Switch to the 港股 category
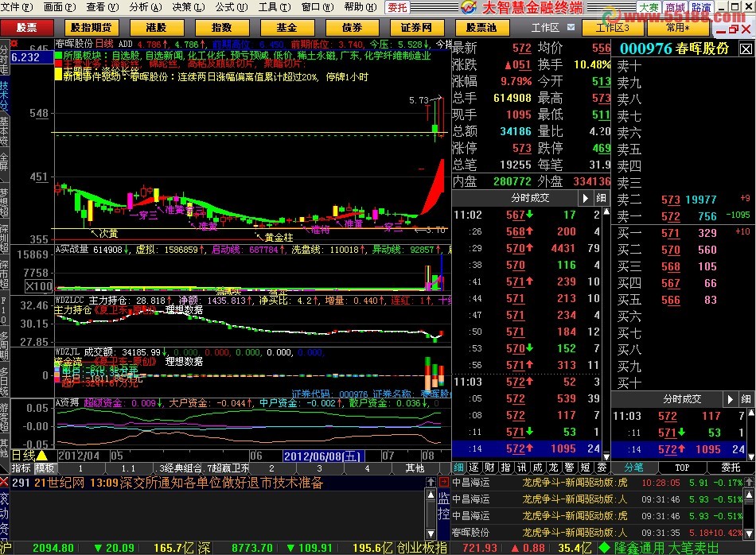756x555 pixels. (156, 28)
